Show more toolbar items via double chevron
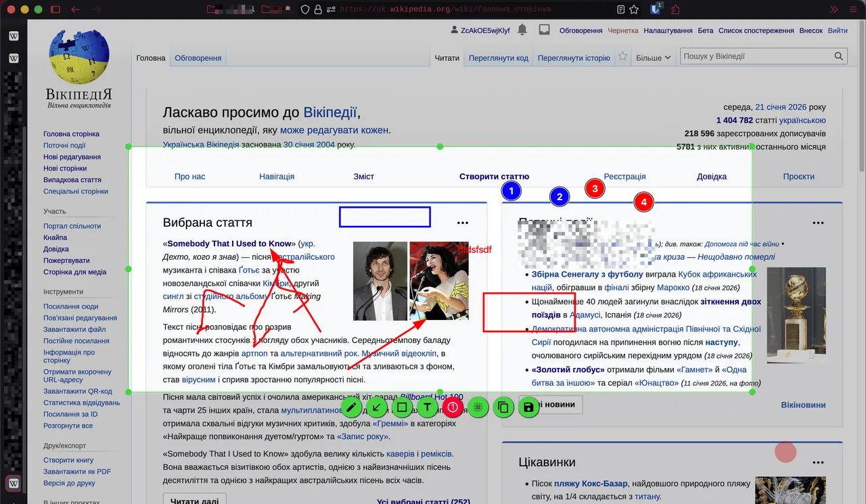The image size is (866, 504). [x=834, y=9]
